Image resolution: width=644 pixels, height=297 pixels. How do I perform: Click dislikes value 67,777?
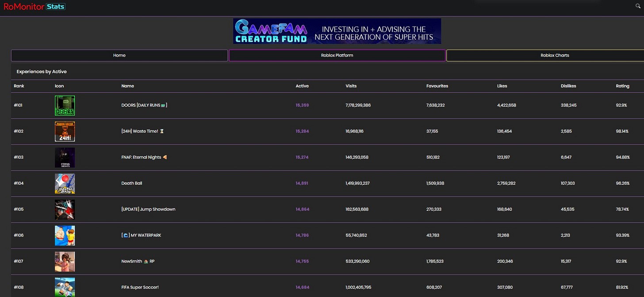tap(567, 287)
